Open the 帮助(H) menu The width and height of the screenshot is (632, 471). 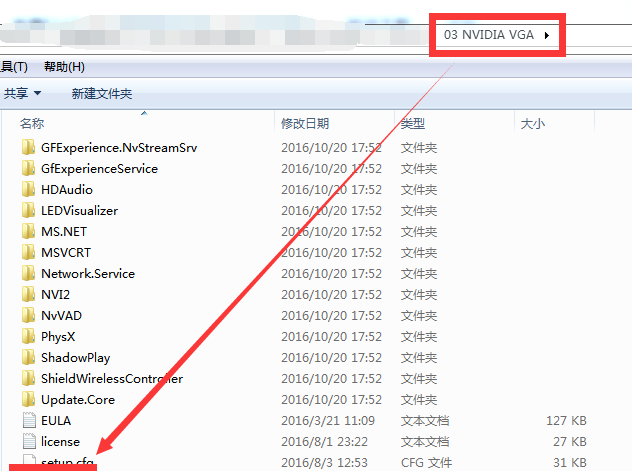(64, 66)
